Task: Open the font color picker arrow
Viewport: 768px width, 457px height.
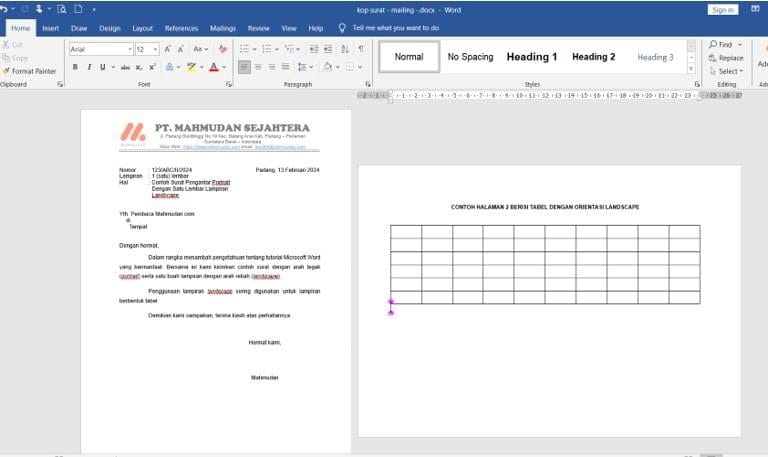Action: 223,67
